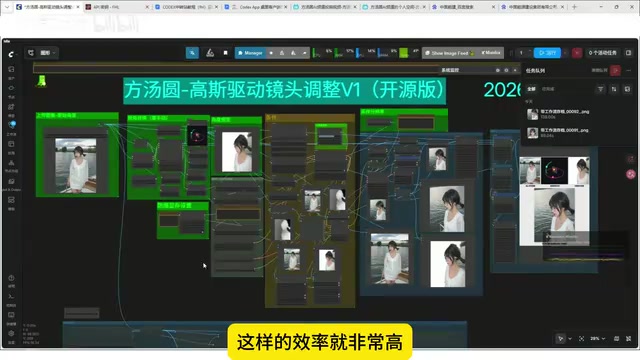The width and height of the screenshot is (640, 360).
Task: Click the active jobs counter button
Action: click(602, 53)
